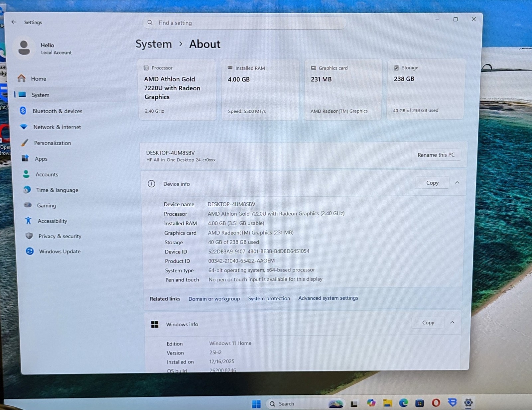Image resolution: width=532 pixels, height=410 pixels.
Task: Click the Installed on date 12/16/2025
Action: (222, 361)
